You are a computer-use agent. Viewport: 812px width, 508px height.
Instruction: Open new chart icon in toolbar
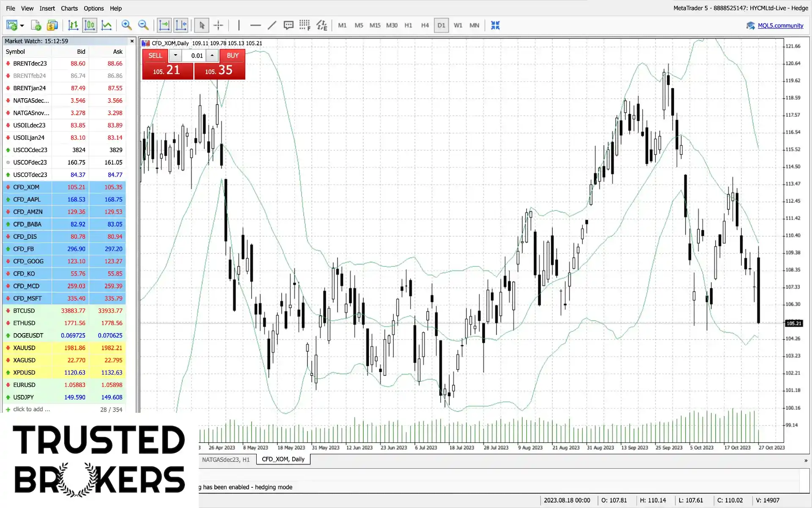point(12,25)
